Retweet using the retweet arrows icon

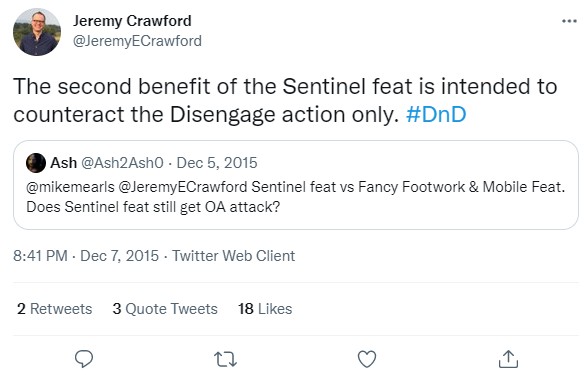click(225, 359)
